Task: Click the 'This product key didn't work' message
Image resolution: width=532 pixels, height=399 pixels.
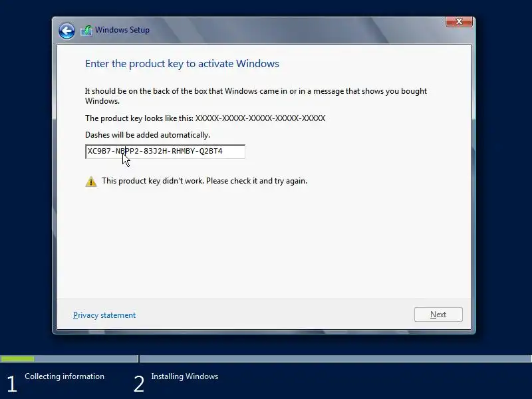Action: tap(204, 181)
